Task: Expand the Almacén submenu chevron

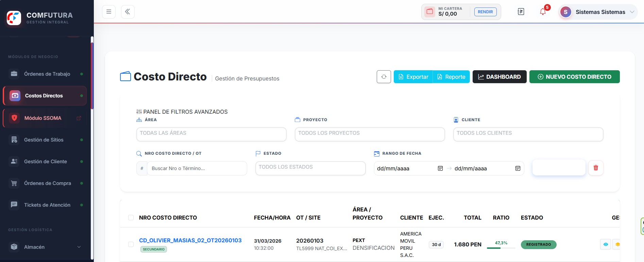Action: 79,247
